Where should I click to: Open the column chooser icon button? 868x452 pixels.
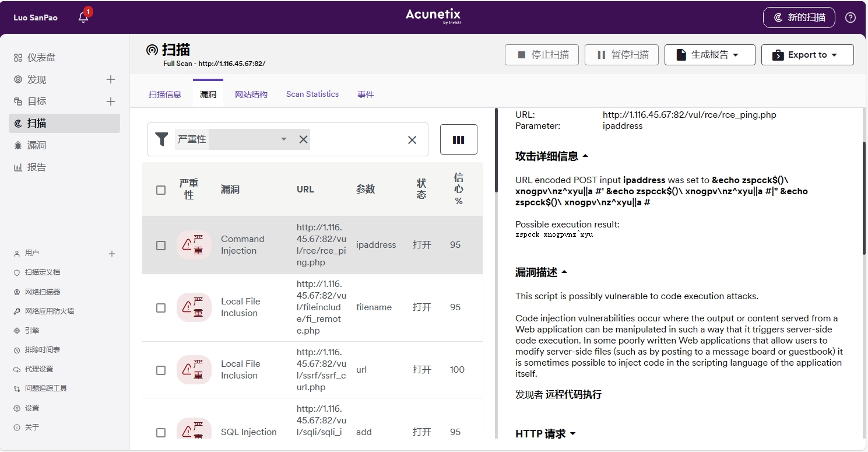pos(459,139)
